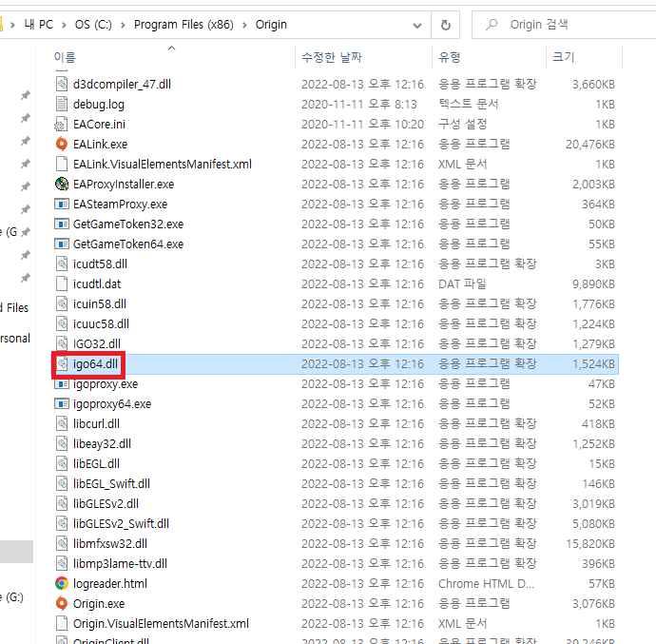656x644 pixels.
Task: Click the 2020-11-11 오후 8:13 date cell
Action: coord(359,105)
